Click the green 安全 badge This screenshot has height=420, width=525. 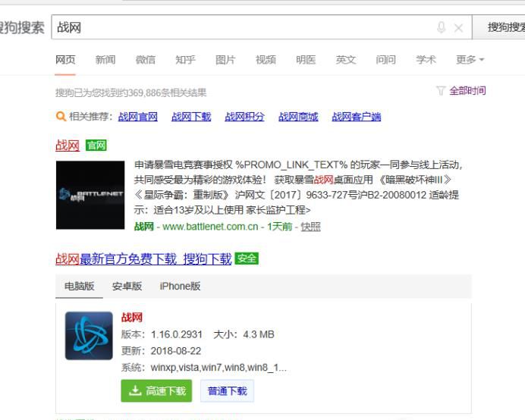tap(247, 259)
